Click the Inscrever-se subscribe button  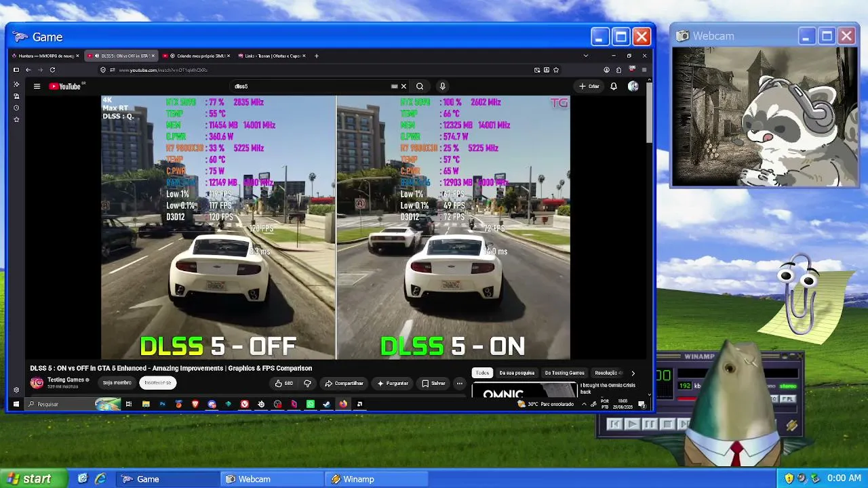(x=157, y=383)
